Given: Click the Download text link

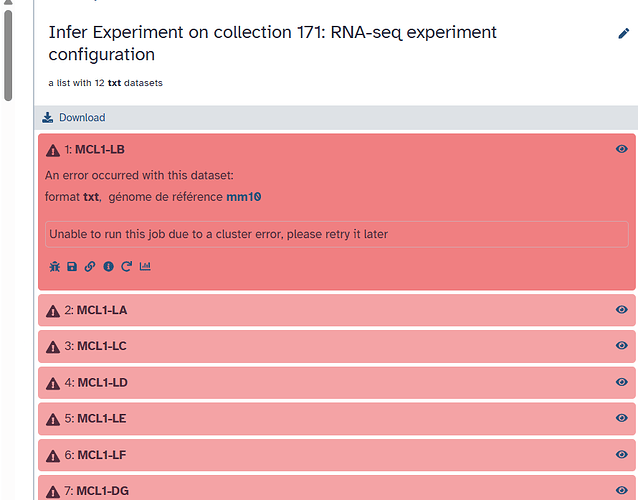Looking at the screenshot, I should click(x=82, y=118).
